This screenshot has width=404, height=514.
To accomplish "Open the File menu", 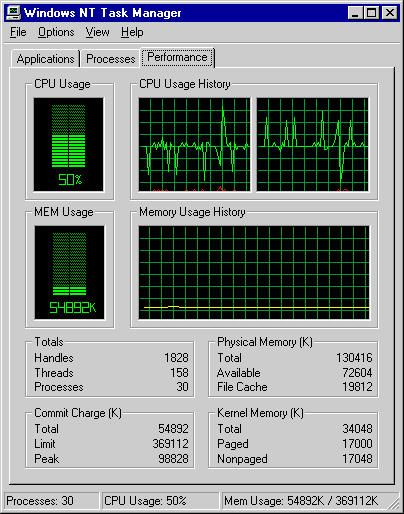I will (x=18, y=32).
